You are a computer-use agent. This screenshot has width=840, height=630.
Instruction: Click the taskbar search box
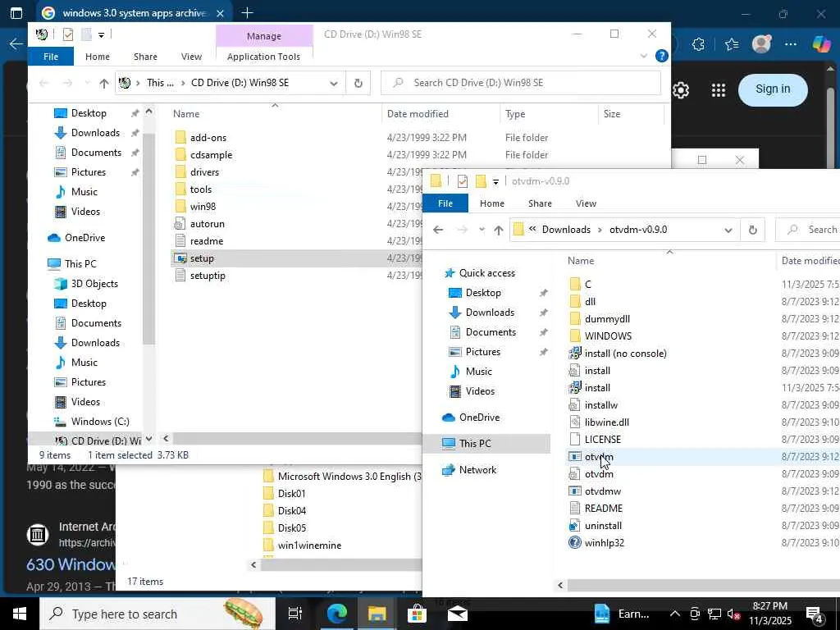click(157, 614)
